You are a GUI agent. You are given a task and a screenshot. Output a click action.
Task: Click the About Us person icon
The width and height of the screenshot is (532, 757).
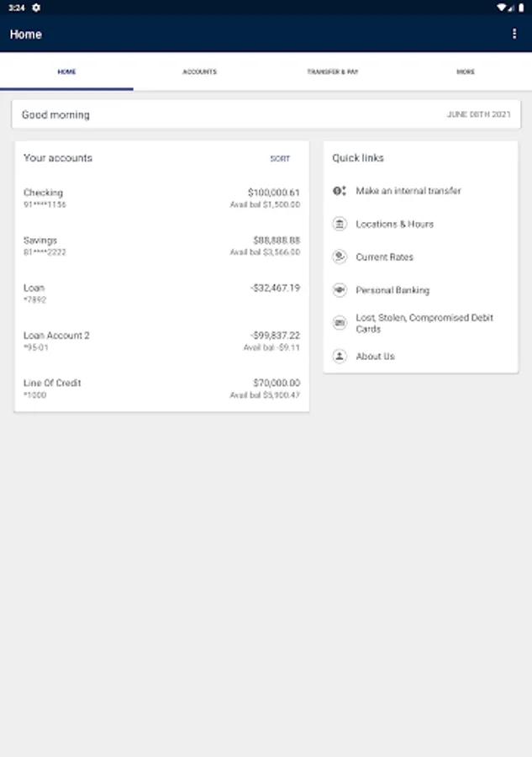coord(340,356)
